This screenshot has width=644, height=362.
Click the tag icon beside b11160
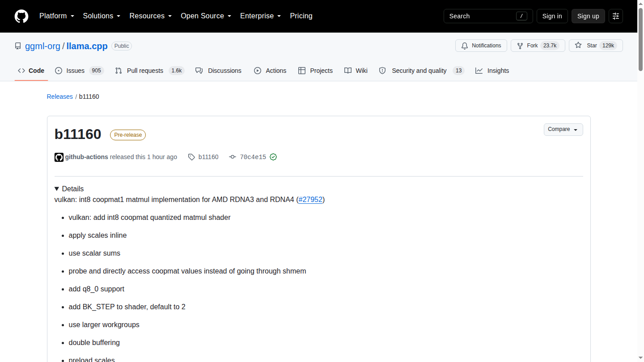[x=191, y=157]
